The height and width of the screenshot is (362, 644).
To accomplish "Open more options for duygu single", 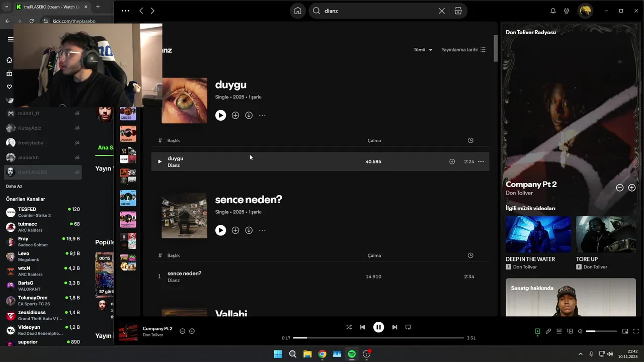I will point(262,115).
